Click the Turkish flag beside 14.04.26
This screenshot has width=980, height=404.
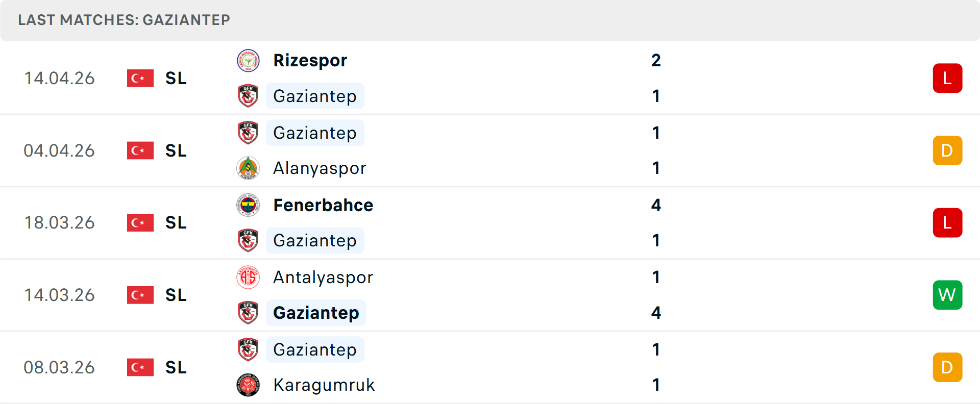click(140, 79)
